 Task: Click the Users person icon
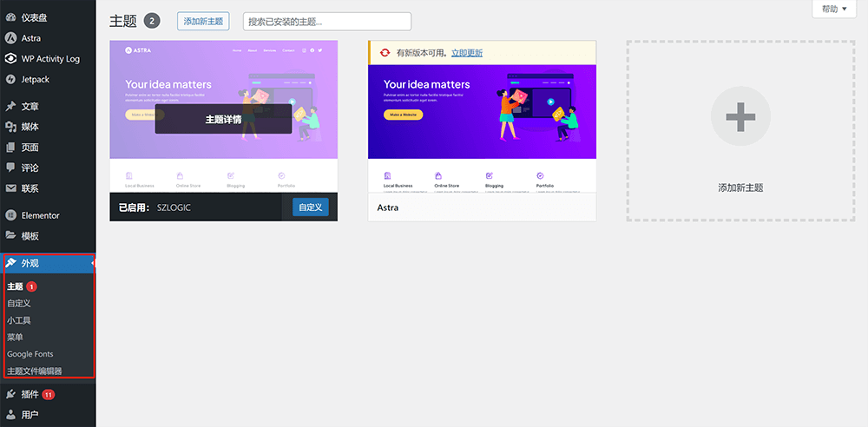coord(10,415)
